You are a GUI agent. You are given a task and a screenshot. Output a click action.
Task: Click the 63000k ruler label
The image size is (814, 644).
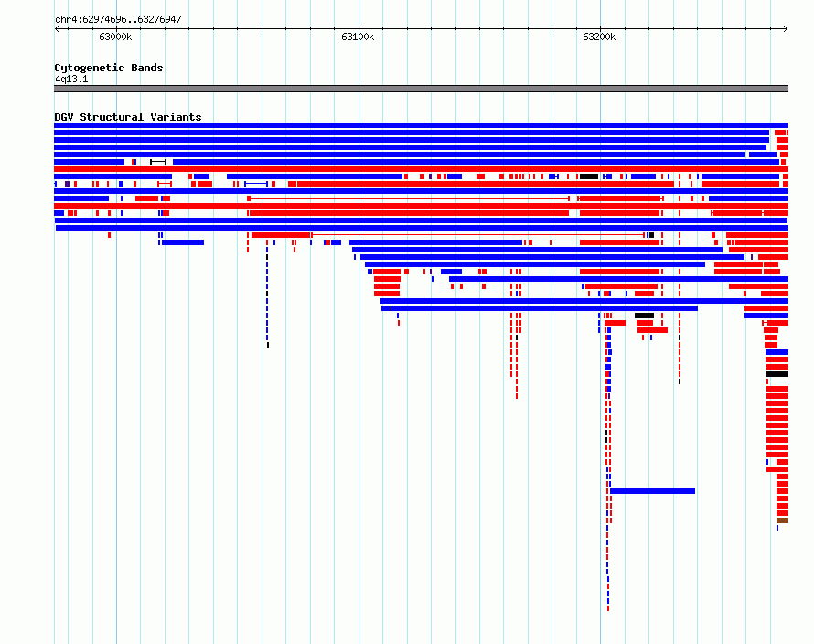tap(115, 37)
